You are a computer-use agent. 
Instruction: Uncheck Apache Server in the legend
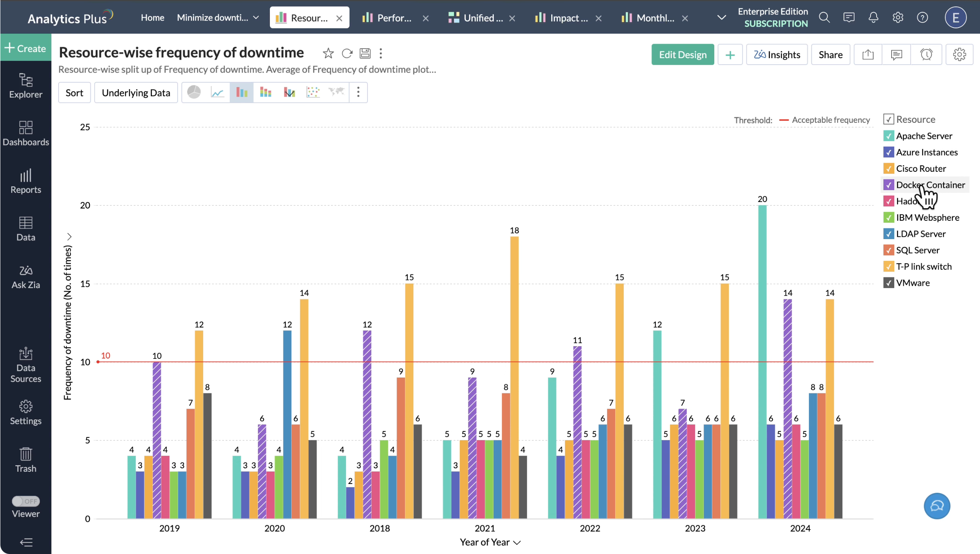889,136
